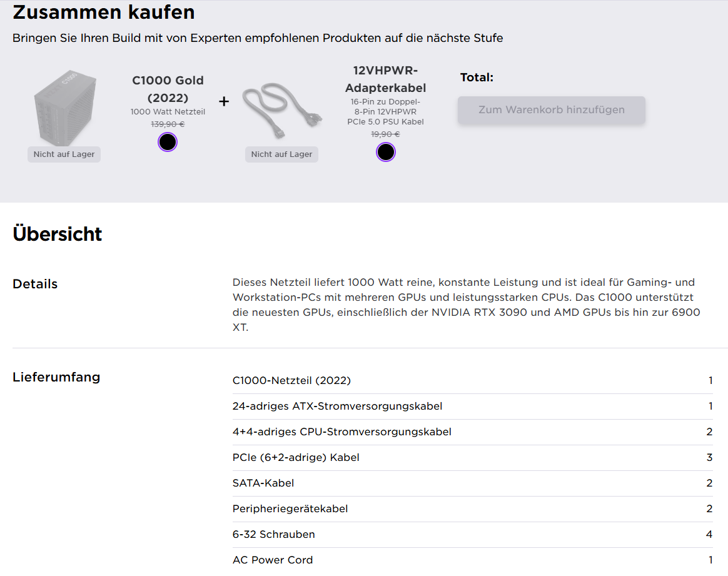Click the 12VHPWR adapter cable thumbnail
728x576 pixels.
click(282, 111)
